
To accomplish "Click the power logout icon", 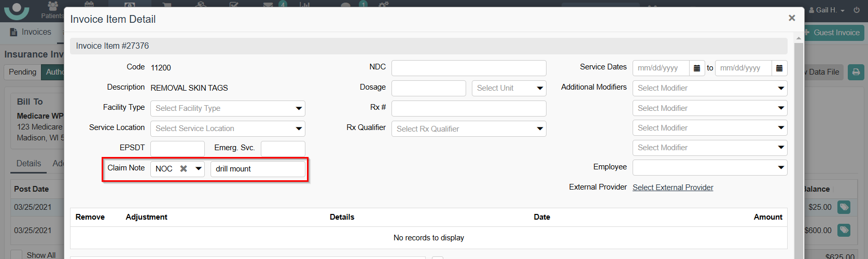I will pos(857,10).
